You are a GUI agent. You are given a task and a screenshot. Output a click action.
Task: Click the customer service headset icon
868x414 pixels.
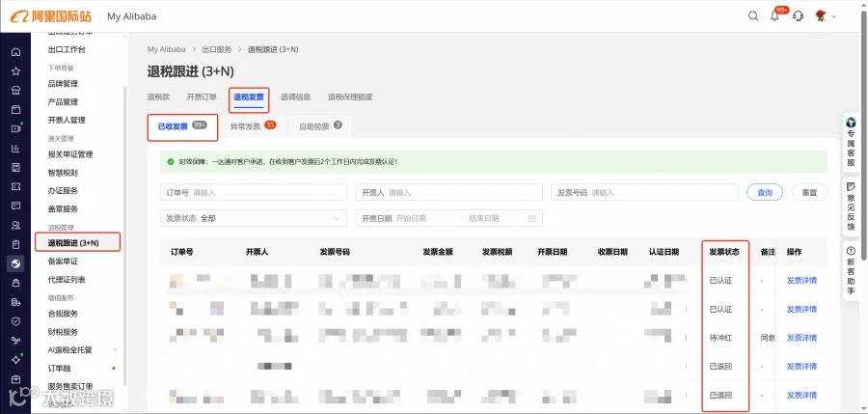point(798,16)
